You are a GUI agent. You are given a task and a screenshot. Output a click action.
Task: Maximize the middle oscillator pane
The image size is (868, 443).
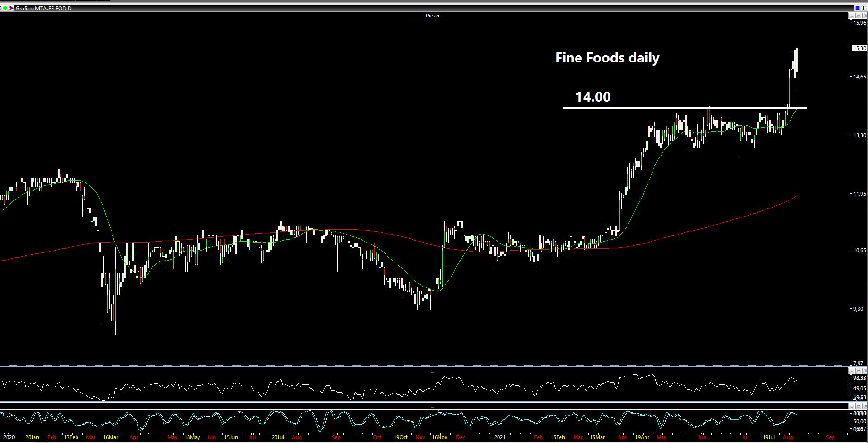[x=859, y=371]
